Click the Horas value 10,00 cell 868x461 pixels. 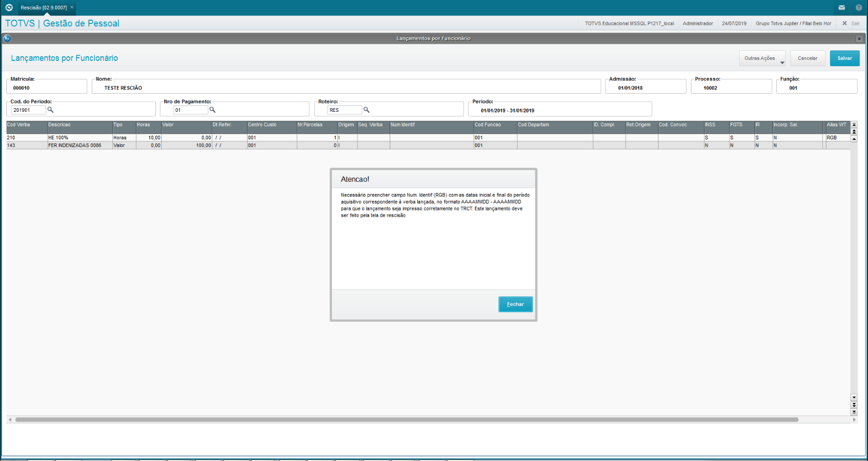[x=148, y=138]
